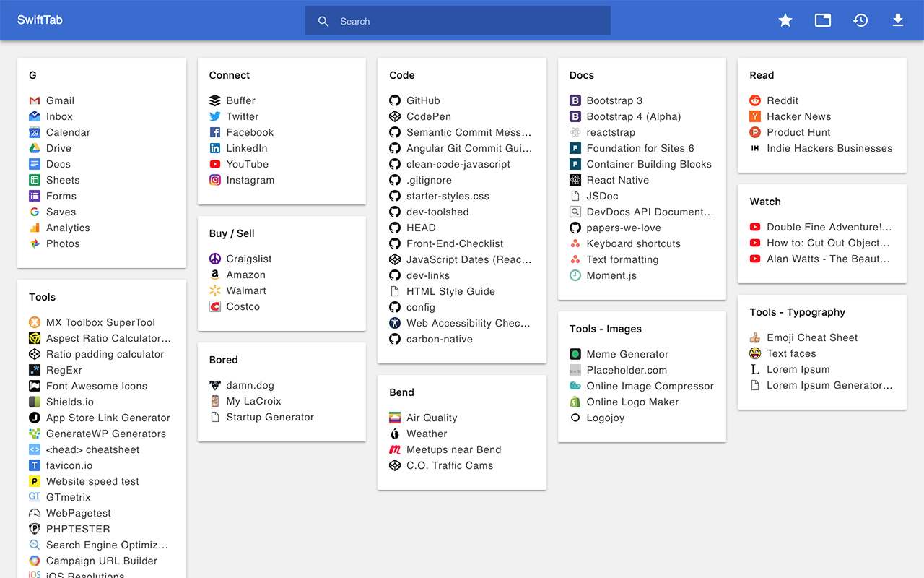
Task: Click the React Native atom icon
Action: pos(575,180)
